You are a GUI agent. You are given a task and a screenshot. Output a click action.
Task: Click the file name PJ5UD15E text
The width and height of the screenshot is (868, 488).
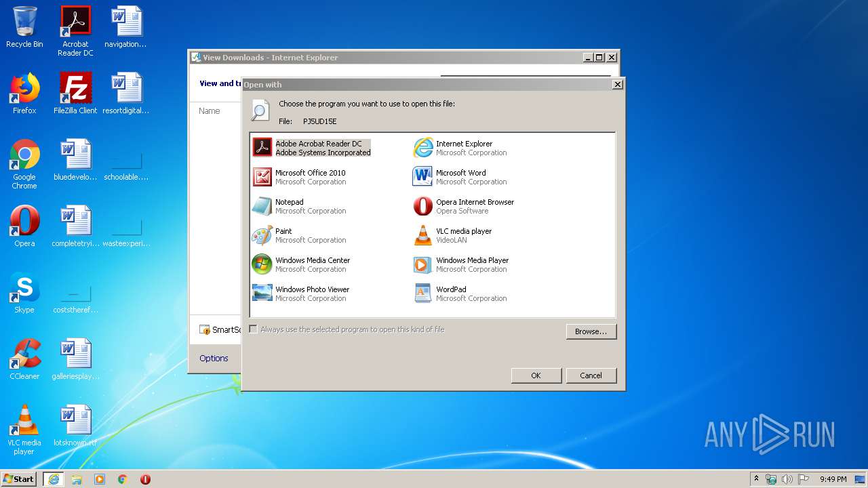coord(319,121)
